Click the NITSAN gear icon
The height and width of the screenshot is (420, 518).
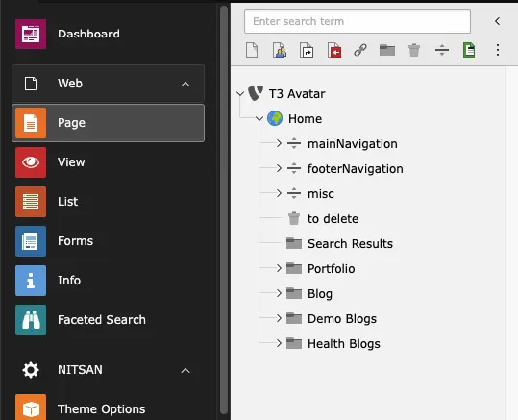tap(31, 370)
